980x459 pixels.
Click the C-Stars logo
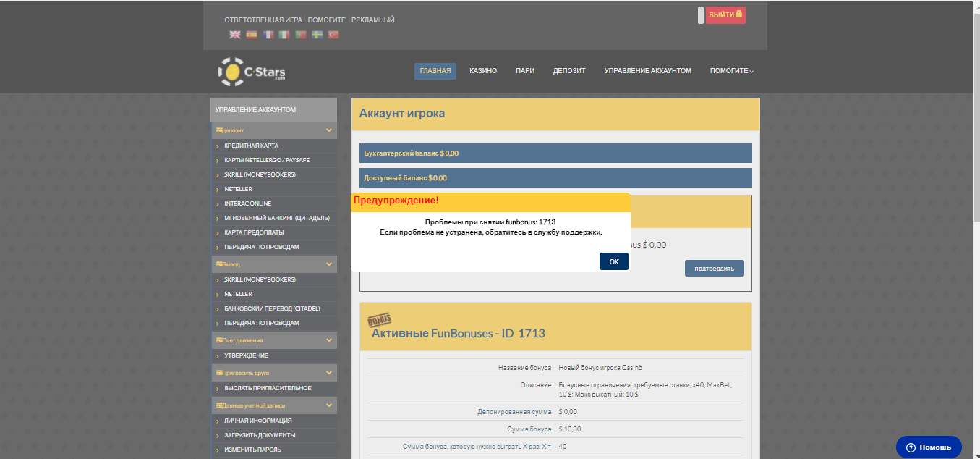(x=252, y=72)
